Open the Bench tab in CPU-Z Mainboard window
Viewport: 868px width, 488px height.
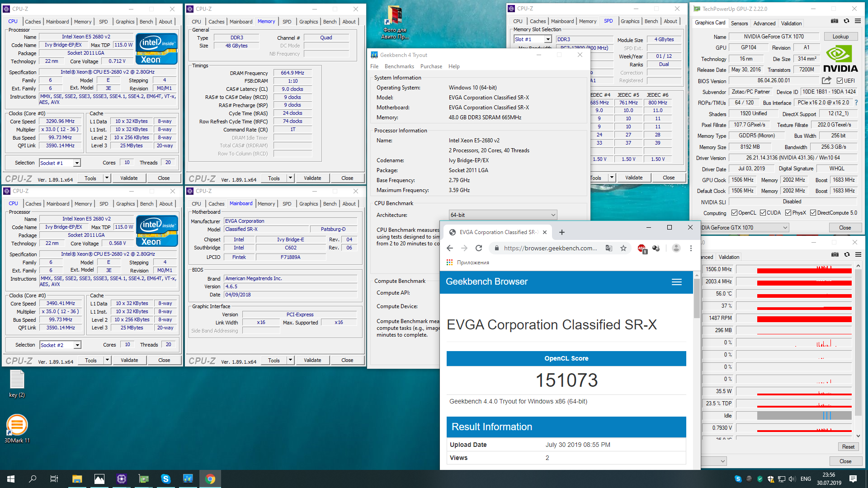330,204
